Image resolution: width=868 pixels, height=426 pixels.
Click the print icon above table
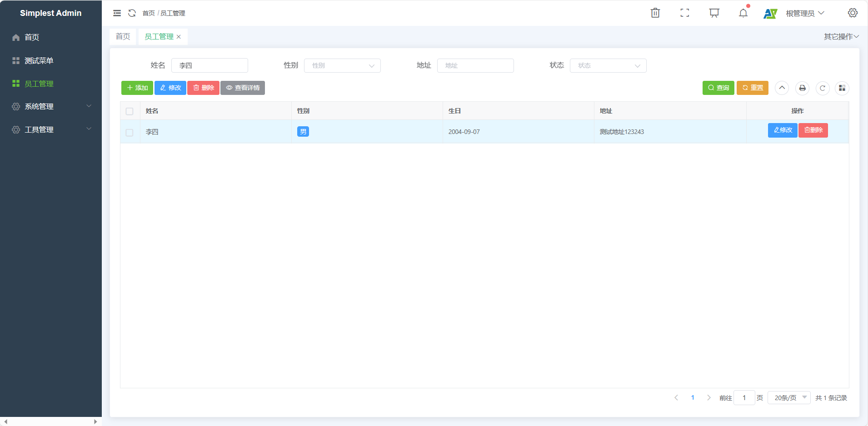coord(802,88)
